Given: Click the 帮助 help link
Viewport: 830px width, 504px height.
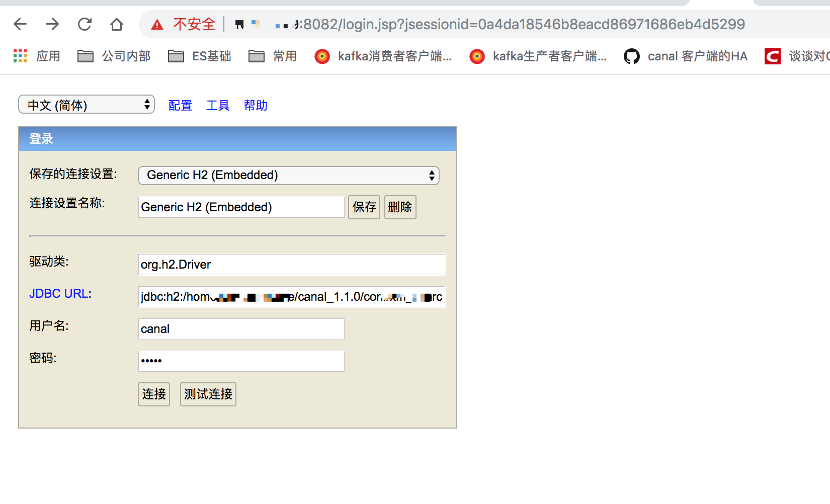Looking at the screenshot, I should [x=255, y=105].
